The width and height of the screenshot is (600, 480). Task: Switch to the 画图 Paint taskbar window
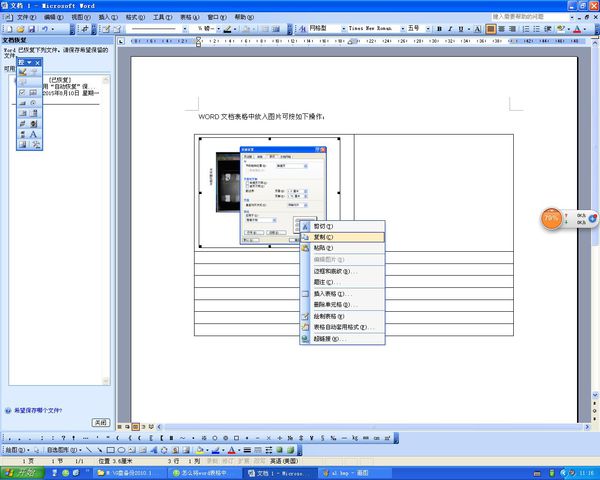[355, 473]
